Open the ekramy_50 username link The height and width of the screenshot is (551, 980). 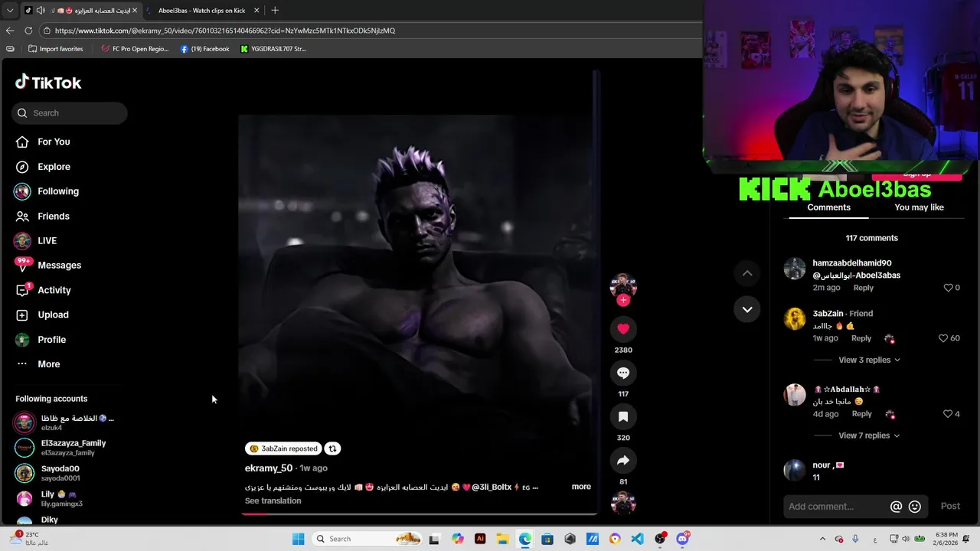click(x=269, y=468)
